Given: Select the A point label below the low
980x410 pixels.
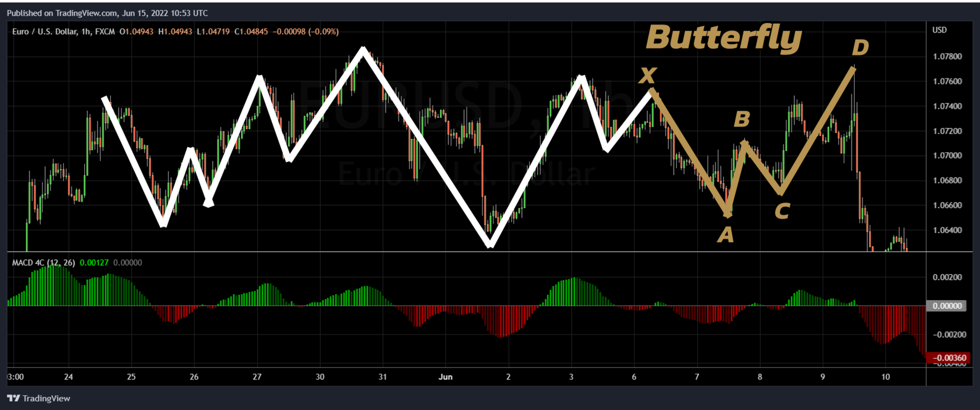Looking at the screenshot, I should 725,235.
